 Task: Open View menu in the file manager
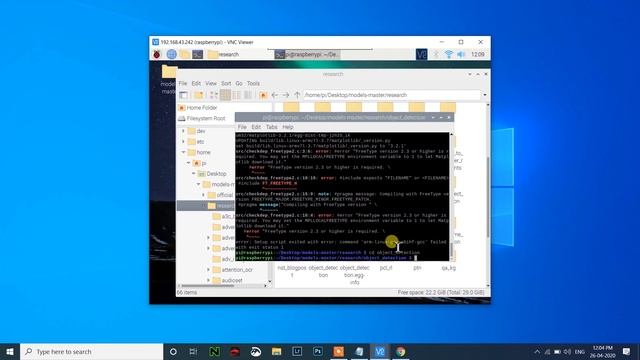pyautogui.click(x=211, y=83)
